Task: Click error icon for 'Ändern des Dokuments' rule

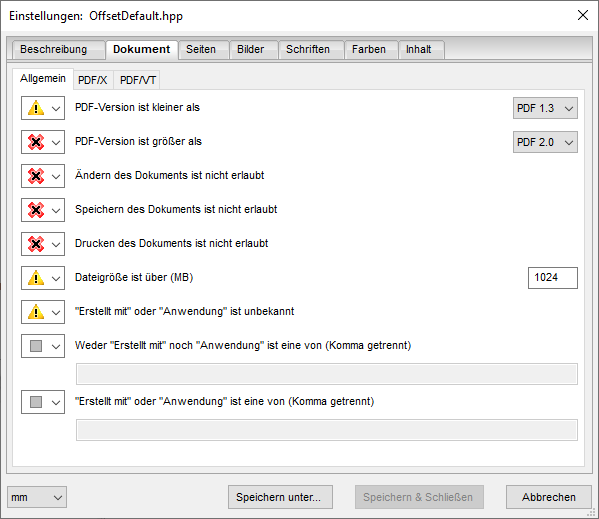Action: [36, 176]
